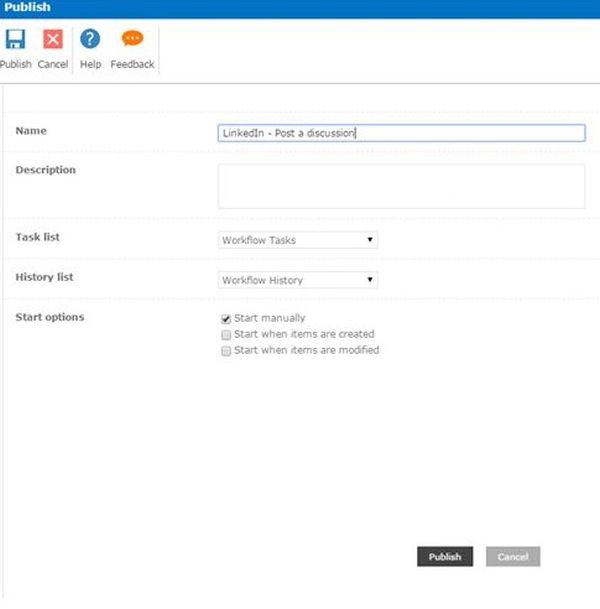
Task: Click into the Description text area
Action: (400, 186)
